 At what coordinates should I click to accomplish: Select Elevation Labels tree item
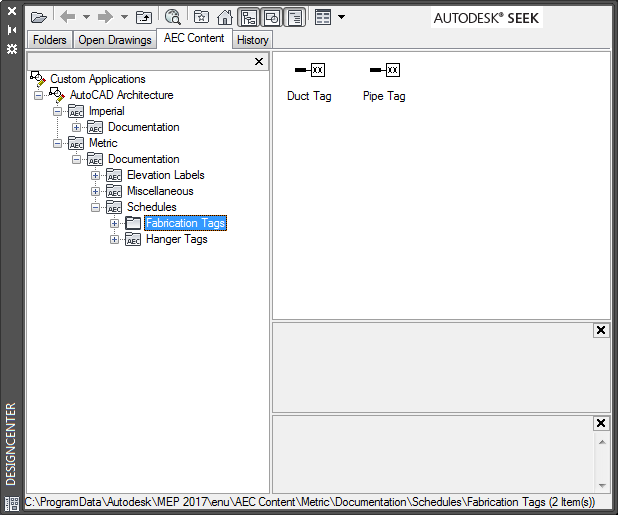(166, 175)
